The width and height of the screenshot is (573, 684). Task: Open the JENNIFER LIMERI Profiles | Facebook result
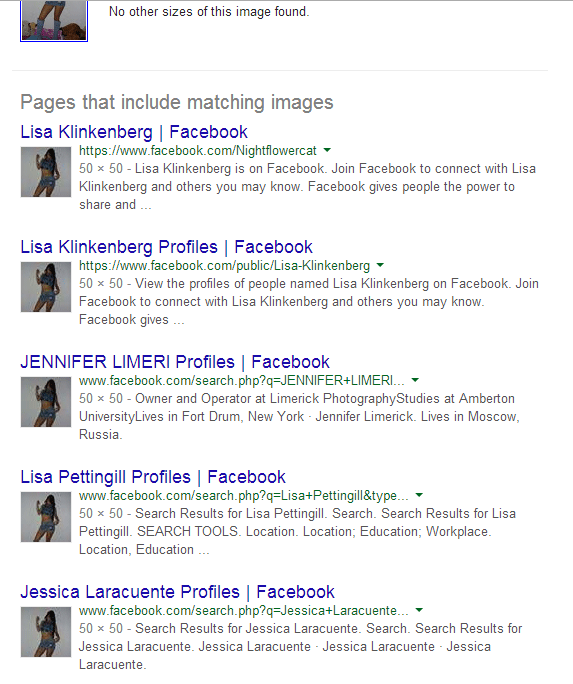(175, 362)
